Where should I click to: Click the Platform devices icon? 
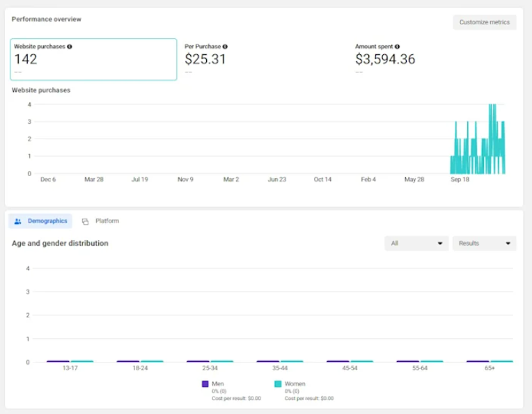pyautogui.click(x=85, y=221)
